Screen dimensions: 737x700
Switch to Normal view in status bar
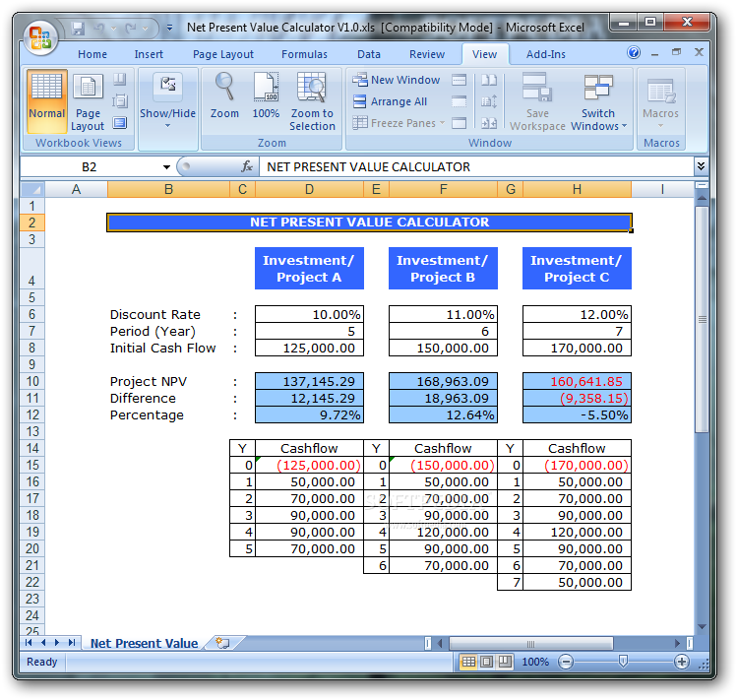(x=468, y=663)
